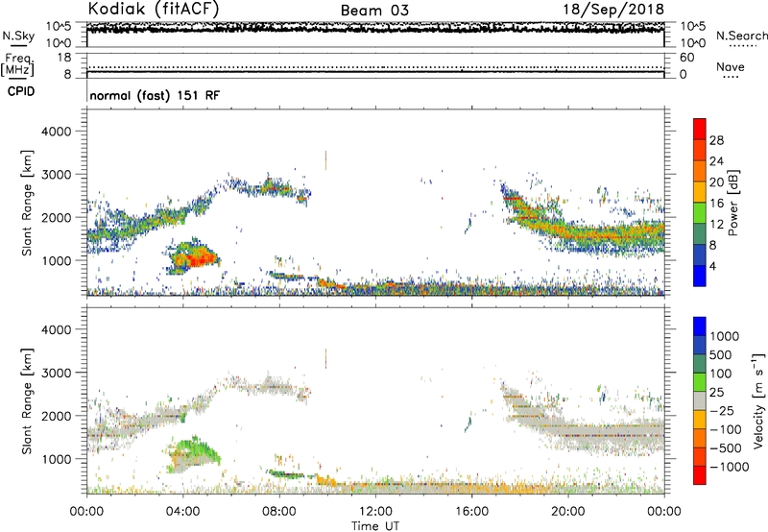The height and width of the screenshot is (532, 768).
Task: Click the "-25" tick on Velocity scale
Action: (722, 411)
